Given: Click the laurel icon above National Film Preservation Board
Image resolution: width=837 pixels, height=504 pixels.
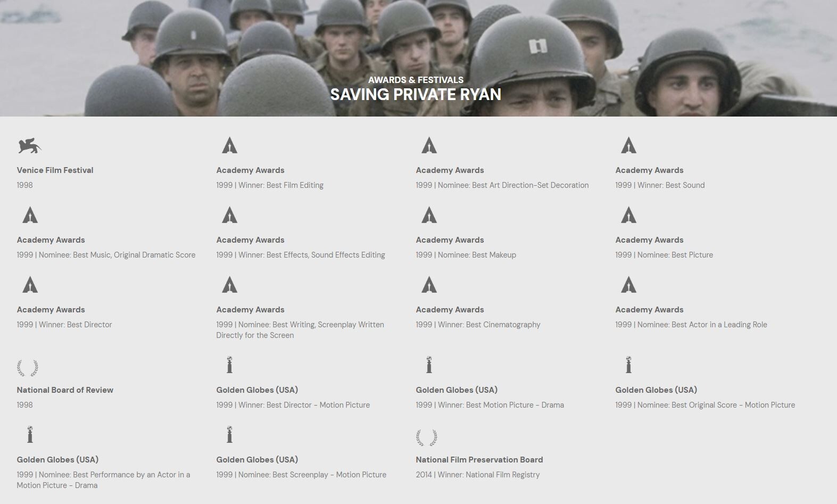Looking at the screenshot, I should click(x=427, y=437).
